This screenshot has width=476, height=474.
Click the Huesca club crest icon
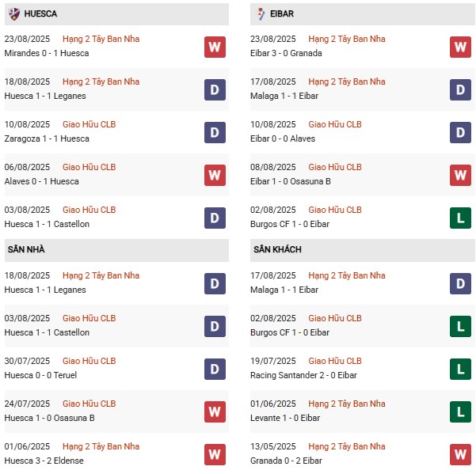pyautogui.click(x=13, y=13)
